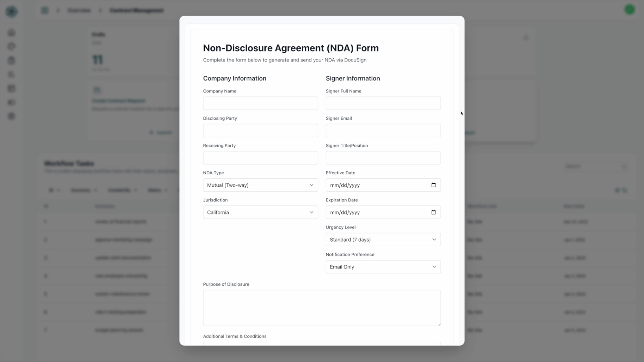Screen dimensions: 644x362
Task: Grab the Purpose of Disclosure resize handle
Action: (439, 324)
